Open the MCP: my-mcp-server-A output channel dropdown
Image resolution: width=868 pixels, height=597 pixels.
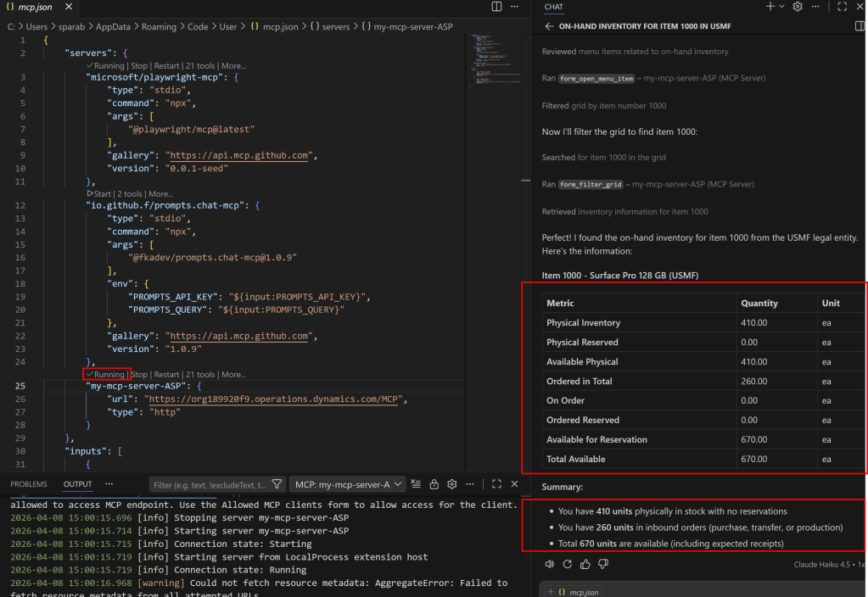(346, 484)
